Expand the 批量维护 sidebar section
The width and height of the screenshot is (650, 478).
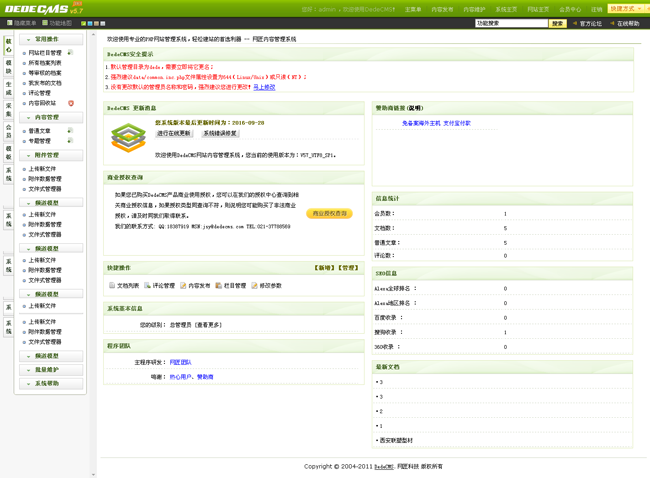(x=51, y=370)
